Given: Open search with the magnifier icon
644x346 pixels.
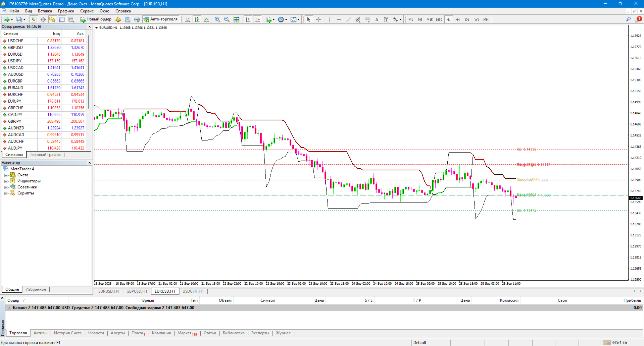Looking at the screenshot, I should pyautogui.click(x=628, y=19).
